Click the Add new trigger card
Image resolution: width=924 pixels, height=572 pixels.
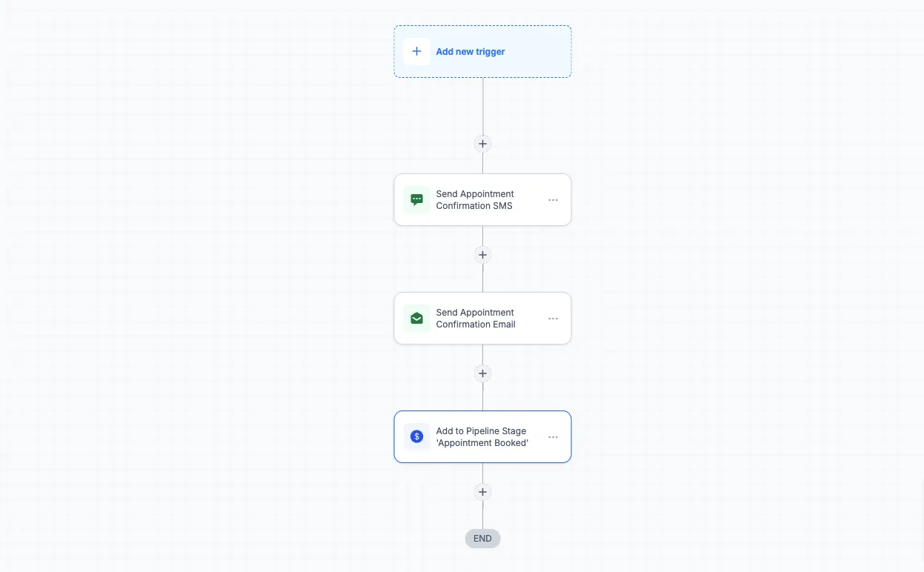coord(482,52)
